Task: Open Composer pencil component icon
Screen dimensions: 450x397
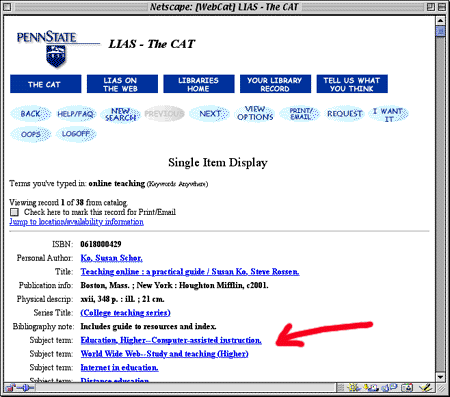Action: click(426, 388)
